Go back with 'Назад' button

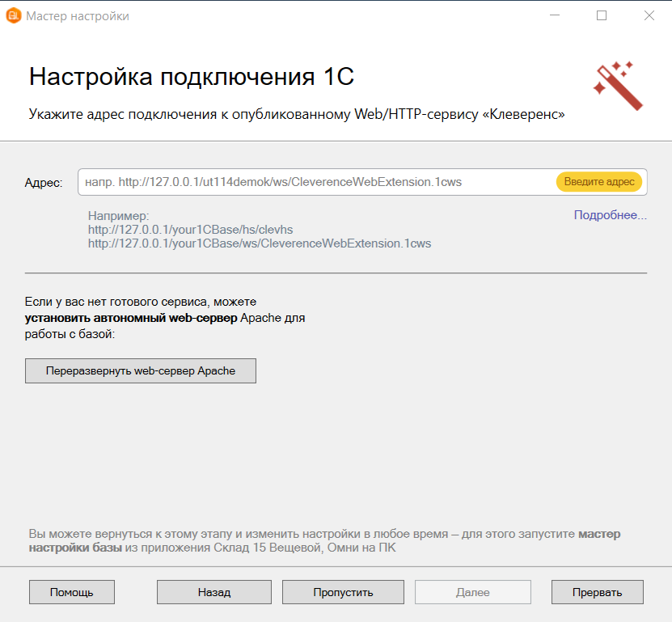pyautogui.click(x=213, y=592)
